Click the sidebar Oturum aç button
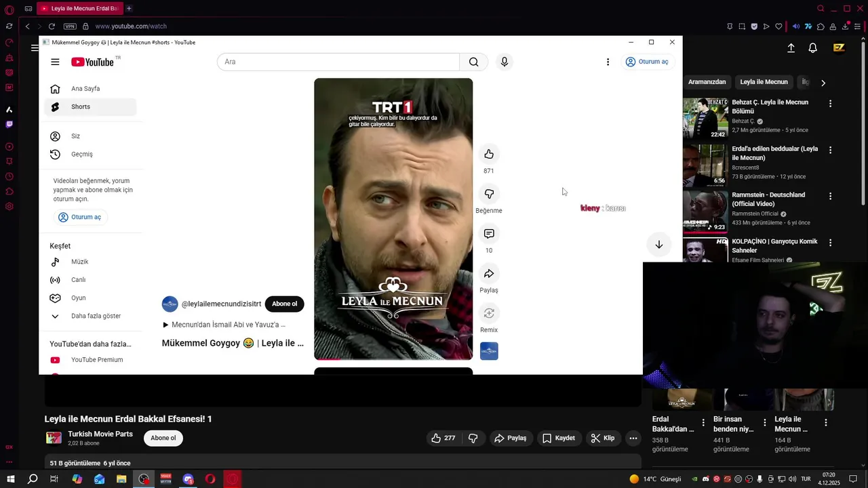This screenshot has width=868, height=488. pyautogui.click(x=80, y=217)
